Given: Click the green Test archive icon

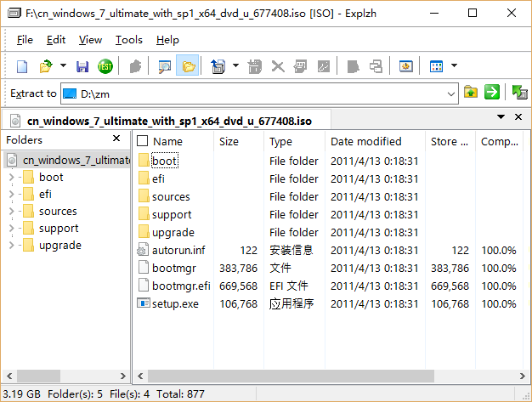Looking at the screenshot, I should tap(105, 66).
